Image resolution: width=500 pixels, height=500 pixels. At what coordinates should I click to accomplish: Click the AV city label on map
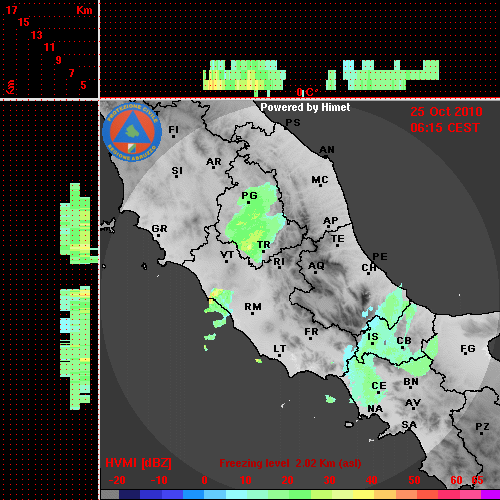(413, 403)
